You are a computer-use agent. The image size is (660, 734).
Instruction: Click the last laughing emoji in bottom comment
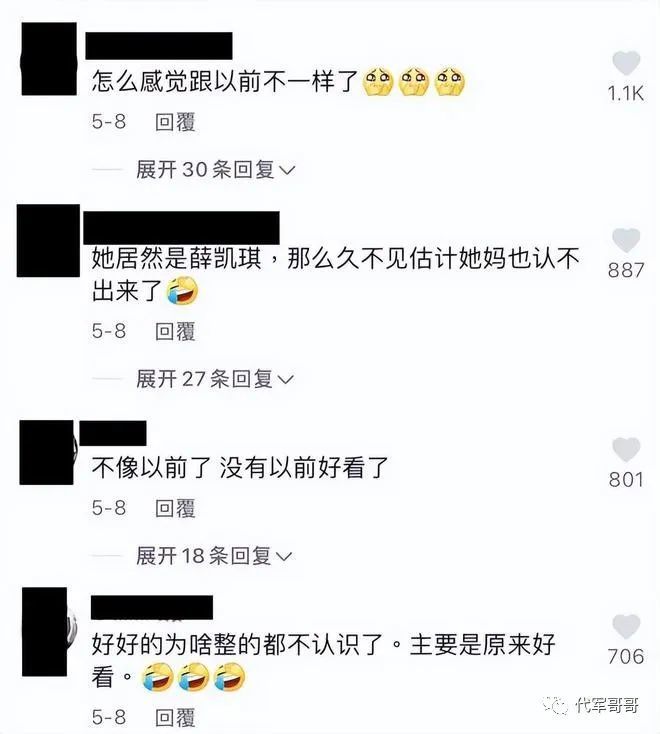[x=229, y=677]
